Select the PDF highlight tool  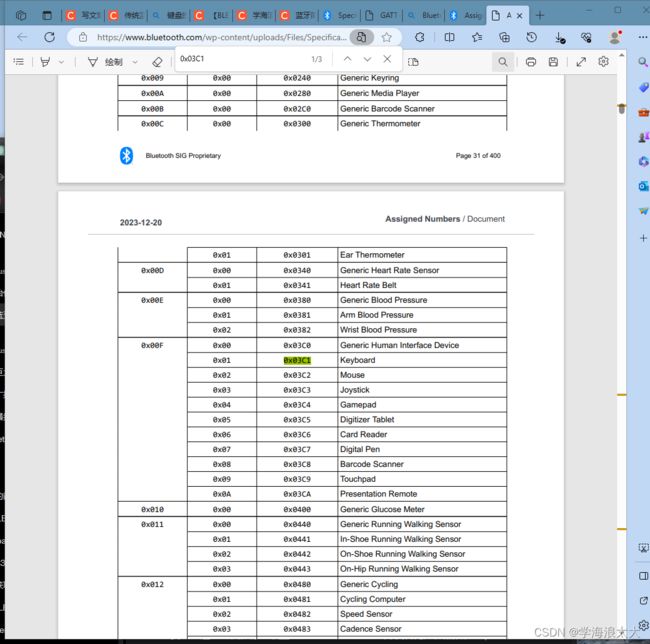click(45, 62)
